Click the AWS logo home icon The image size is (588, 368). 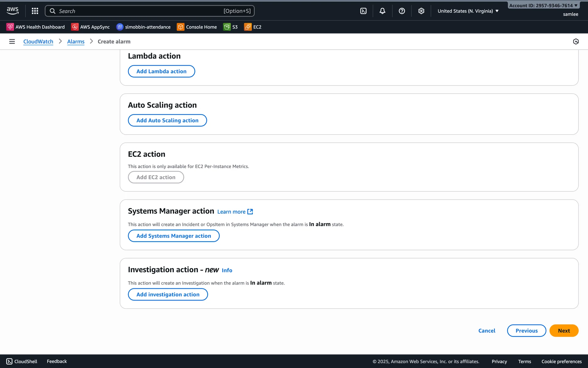coord(13,11)
